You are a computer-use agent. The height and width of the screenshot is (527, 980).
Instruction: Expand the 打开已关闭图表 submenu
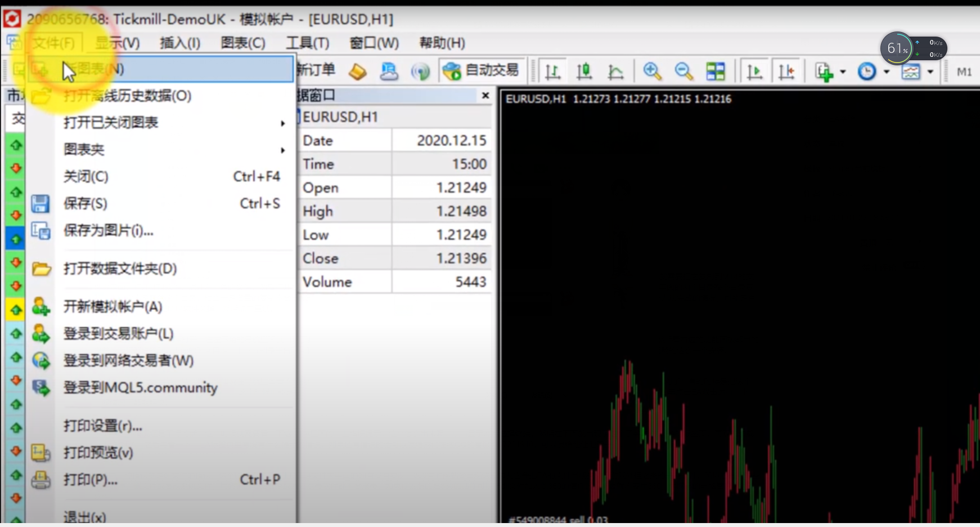click(160, 123)
